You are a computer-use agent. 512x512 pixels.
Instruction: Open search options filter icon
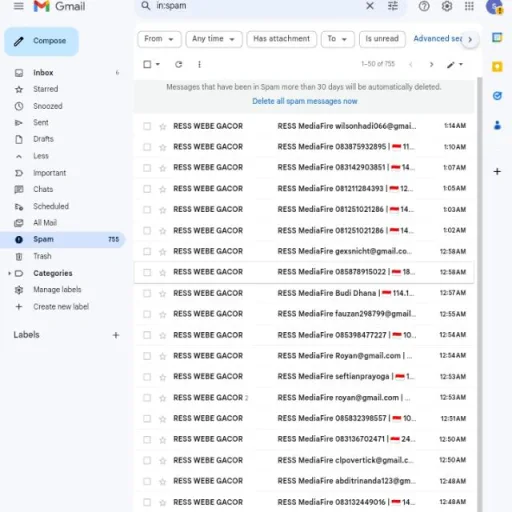coord(393,6)
